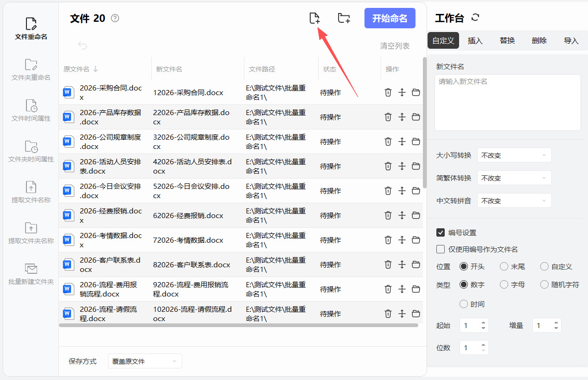Click the add file icon
Viewport: 588px width, 380px height.
[314, 18]
